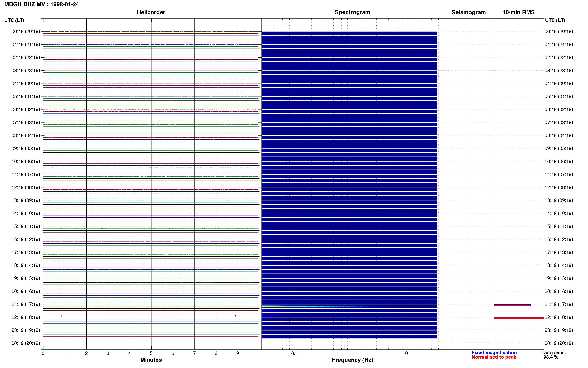Click the 'Frequency (Hz)' x-axis label
The image size is (588, 368).
(x=352, y=360)
